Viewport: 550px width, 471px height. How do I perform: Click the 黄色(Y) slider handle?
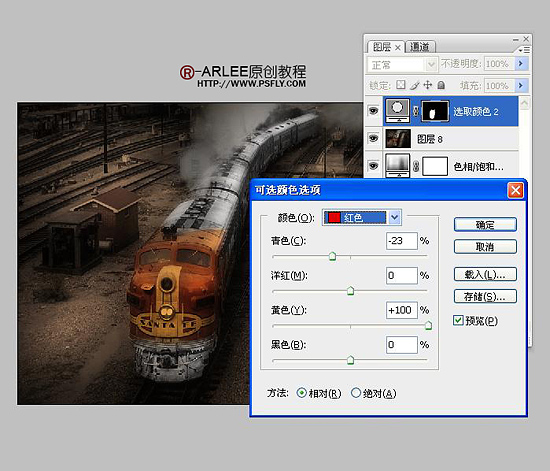coord(428,325)
